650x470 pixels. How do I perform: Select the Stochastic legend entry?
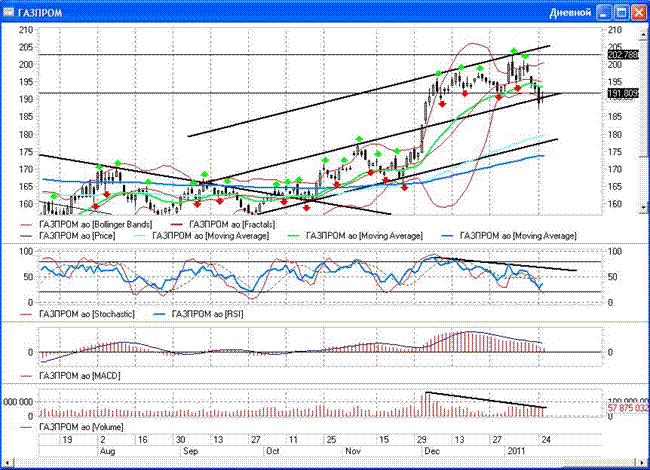pyautogui.click(x=78, y=314)
